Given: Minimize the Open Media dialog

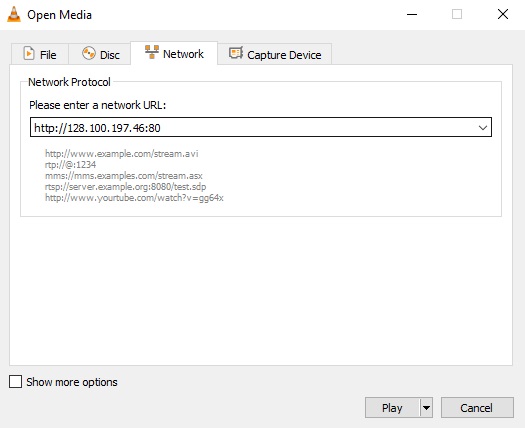Looking at the screenshot, I should (412, 14).
